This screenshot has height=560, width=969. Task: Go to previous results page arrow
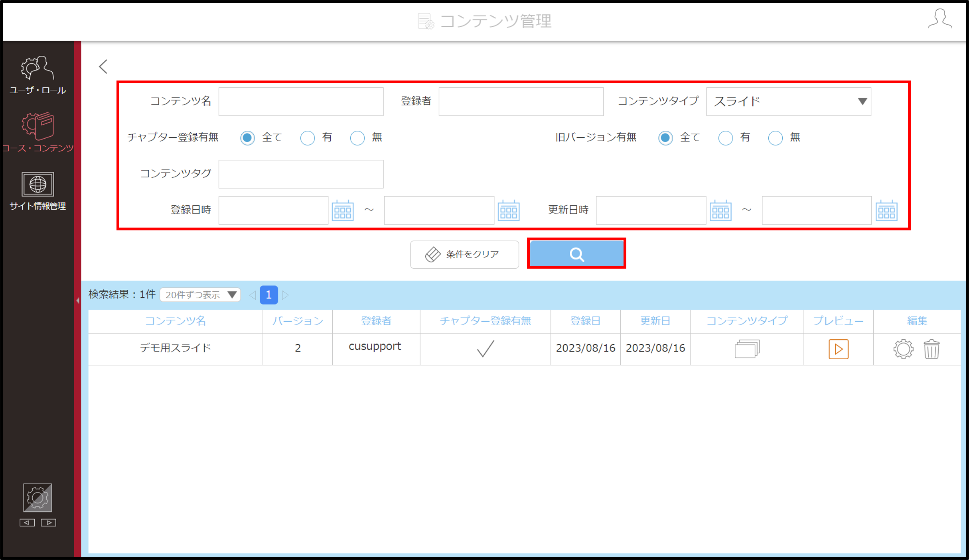coord(253,295)
